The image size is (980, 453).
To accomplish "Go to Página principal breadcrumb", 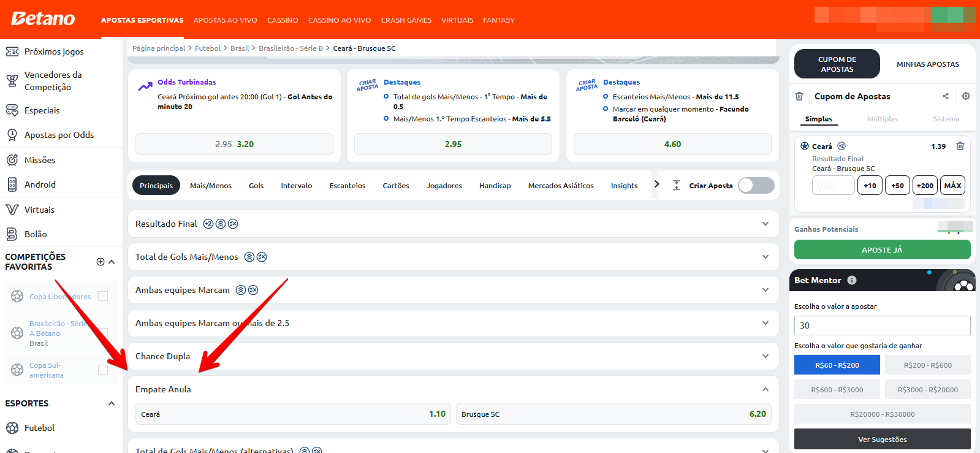I will tap(159, 48).
